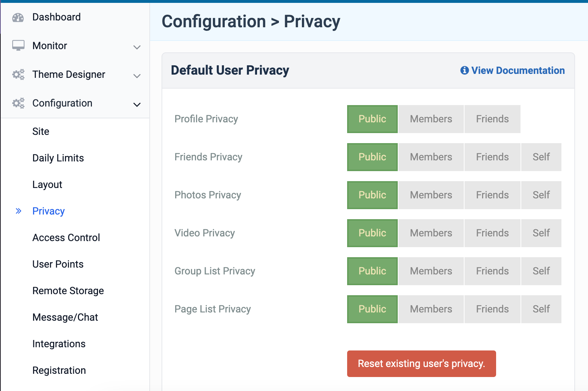Click the Monitor screen icon
Screen dimensions: 588x391
coord(18,46)
